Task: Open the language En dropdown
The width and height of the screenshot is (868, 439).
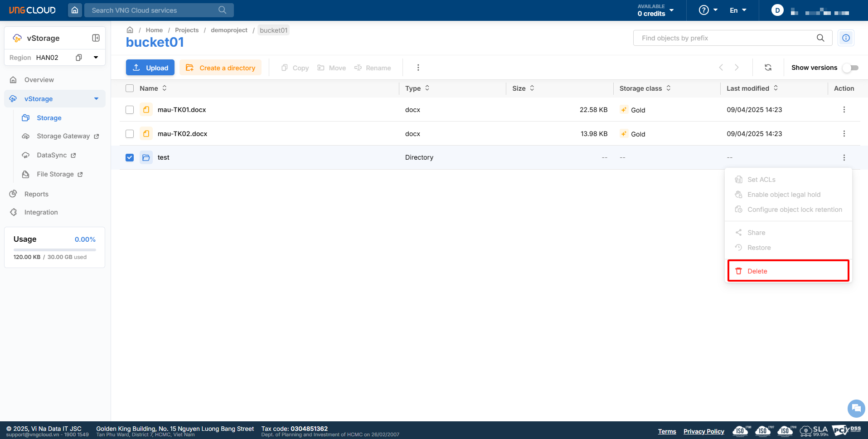Action: coord(738,10)
